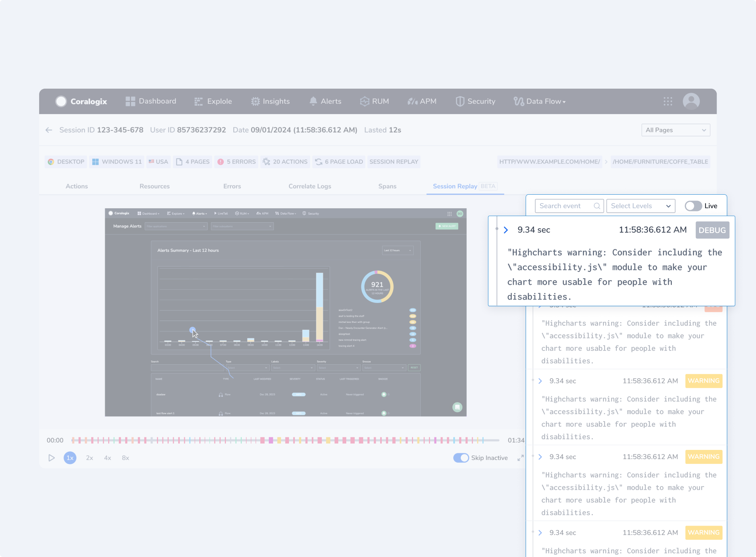This screenshot has width=756, height=557.
Task: Select the Session Replay tab
Action: point(465,186)
